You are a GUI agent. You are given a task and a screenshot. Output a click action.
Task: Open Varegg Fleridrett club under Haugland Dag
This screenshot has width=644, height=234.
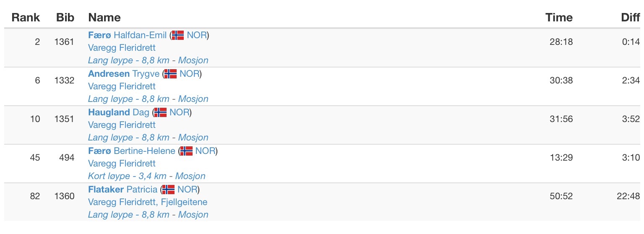tap(122, 125)
